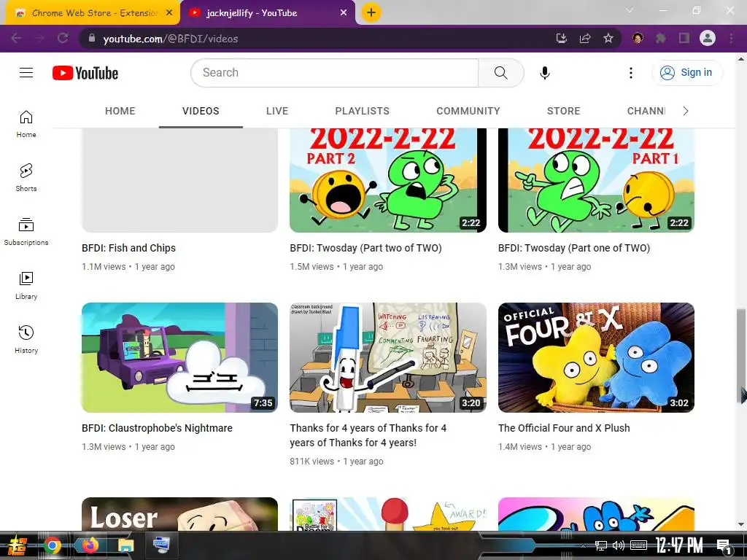The width and height of the screenshot is (747, 560).
Task: Click the YouTube logo
Action: (x=85, y=73)
